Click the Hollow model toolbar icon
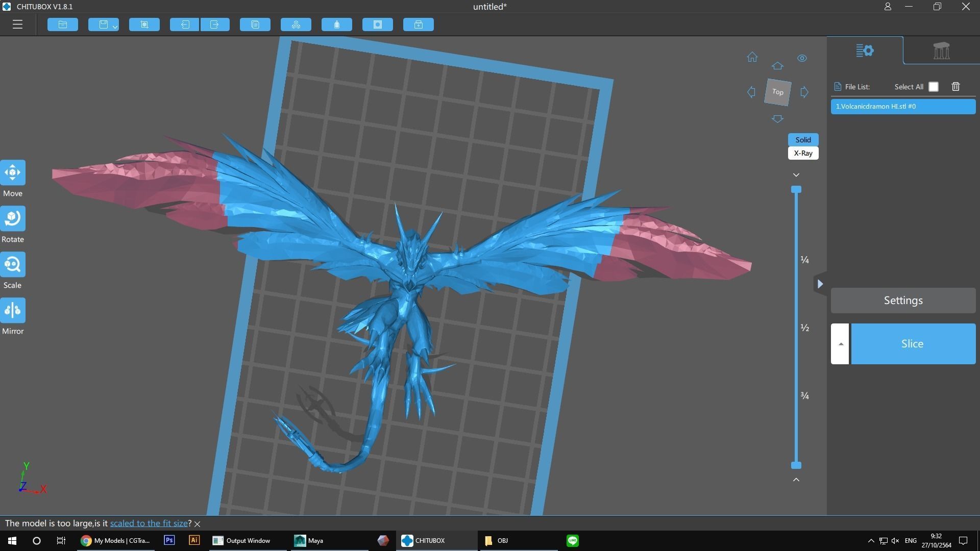Screen dimensions: 980x551 (337, 24)
